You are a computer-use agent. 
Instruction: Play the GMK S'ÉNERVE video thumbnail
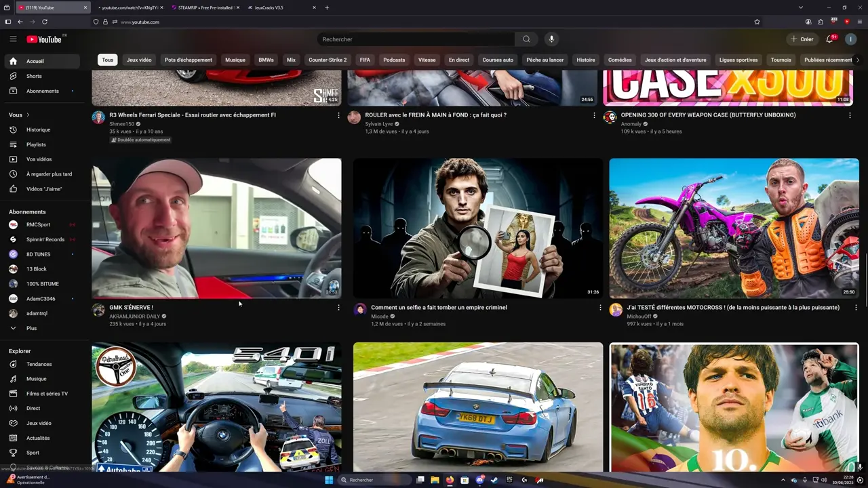pyautogui.click(x=216, y=228)
